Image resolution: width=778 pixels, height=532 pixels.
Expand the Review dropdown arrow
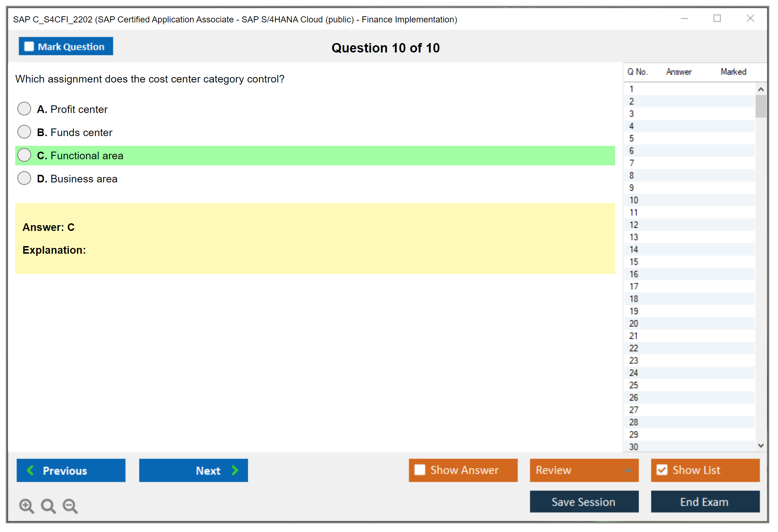[x=628, y=470]
